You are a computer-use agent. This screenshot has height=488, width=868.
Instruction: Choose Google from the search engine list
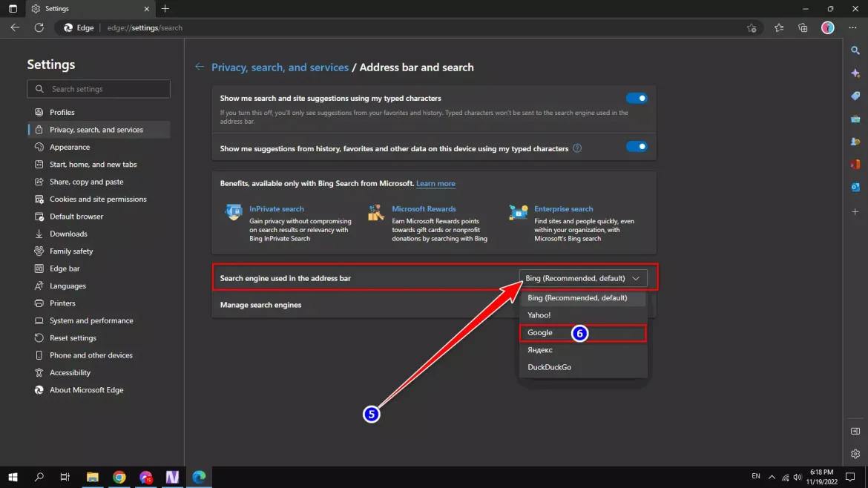click(x=583, y=332)
